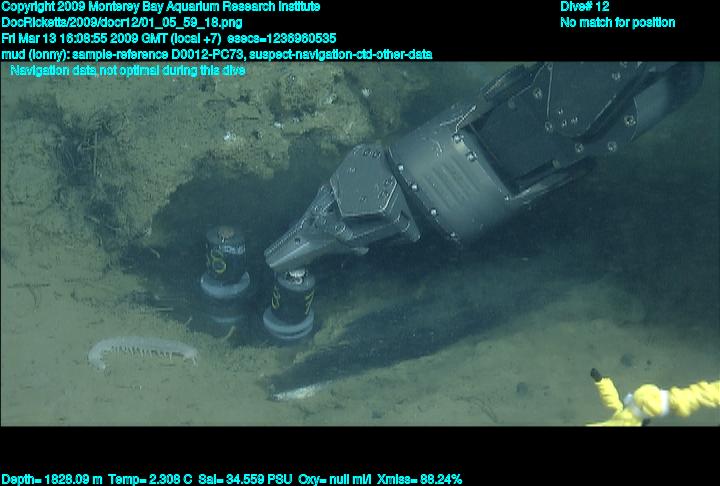The width and height of the screenshot is (720, 486).
Task: Click the 'Xmiss= 88.24%' reading
Action: [x=419, y=480]
